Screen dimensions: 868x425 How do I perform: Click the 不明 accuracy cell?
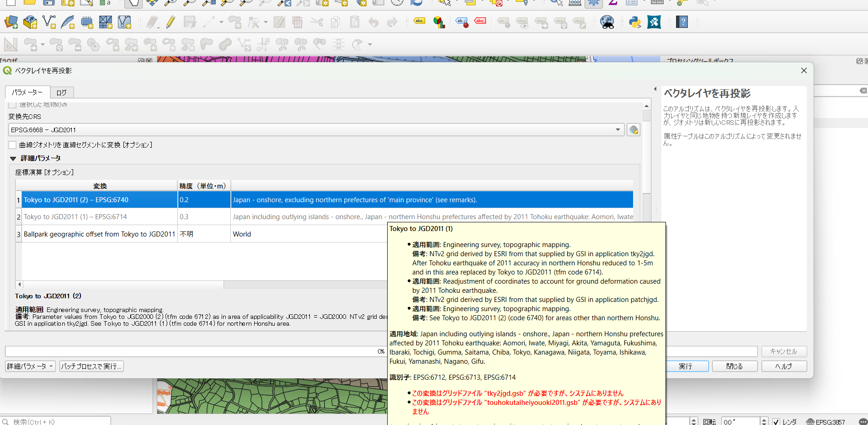coord(204,234)
